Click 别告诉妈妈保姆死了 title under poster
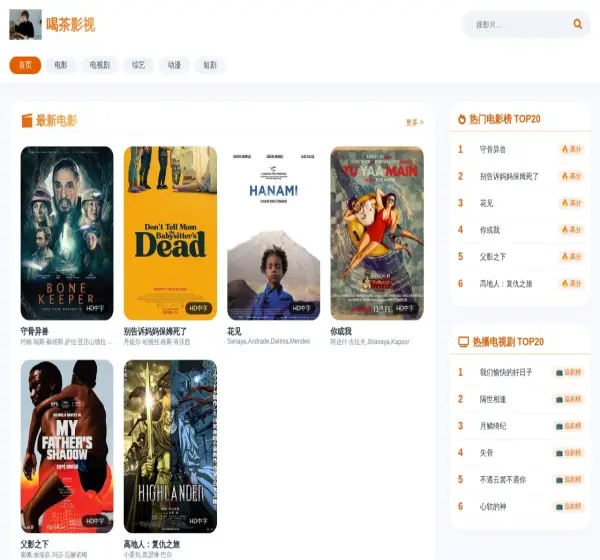This screenshot has height=560, width=600. coord(155,331)
